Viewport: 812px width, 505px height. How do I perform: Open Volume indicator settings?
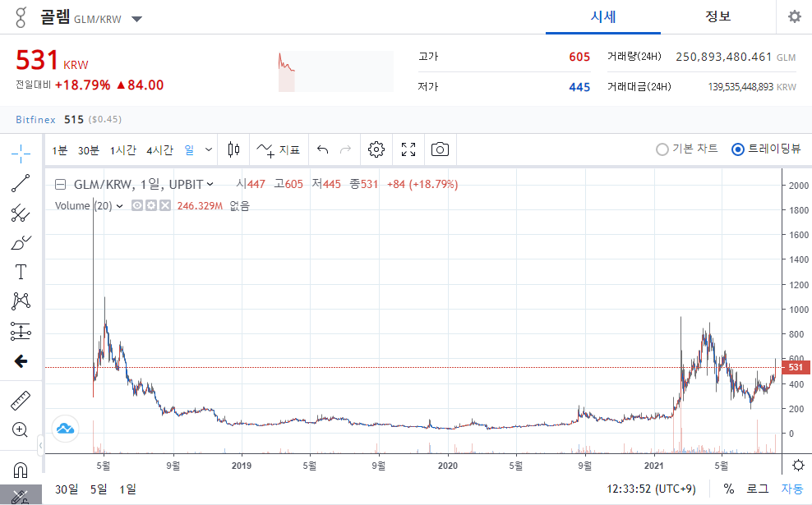pos(150,205)
